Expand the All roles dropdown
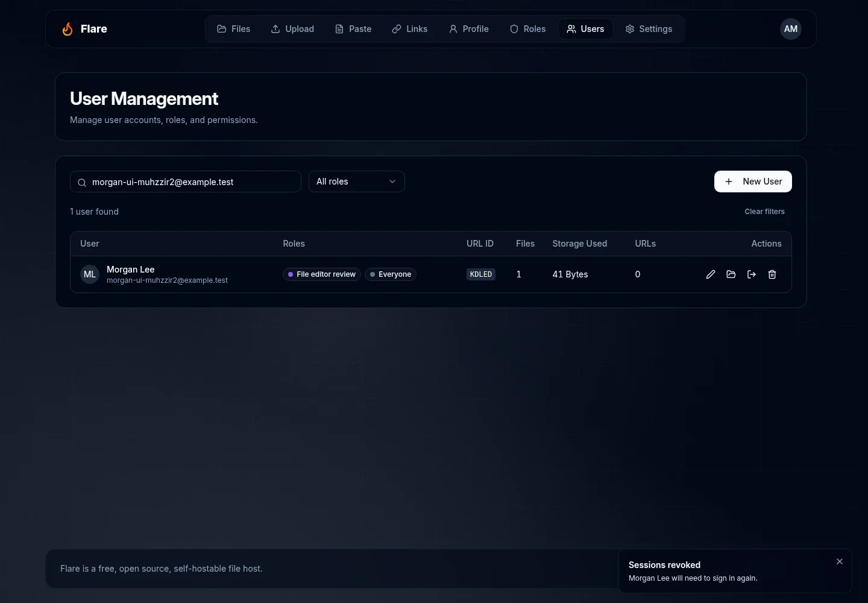Image resolution: width=868 pixels, height=603 pixels. (357, 182)
